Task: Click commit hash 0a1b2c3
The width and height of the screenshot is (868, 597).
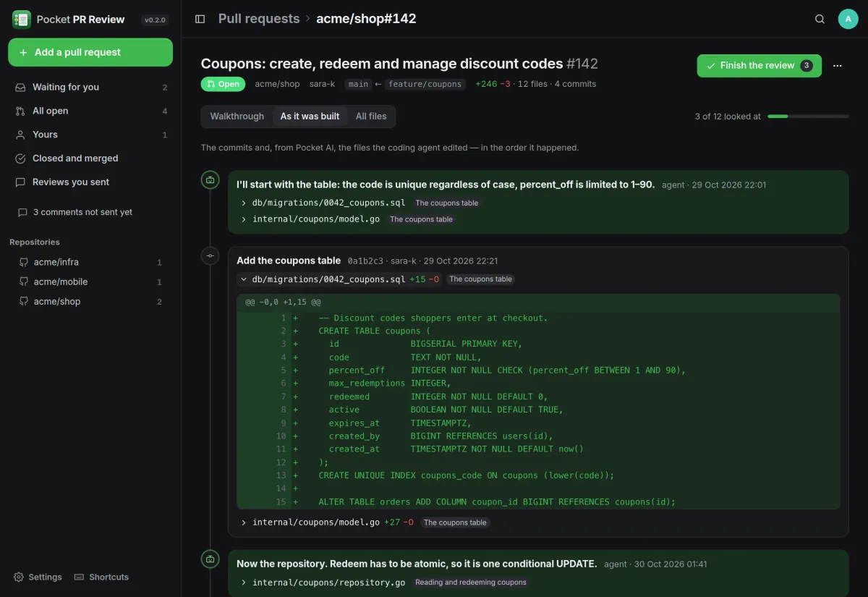Action: (x=365, y=261)
